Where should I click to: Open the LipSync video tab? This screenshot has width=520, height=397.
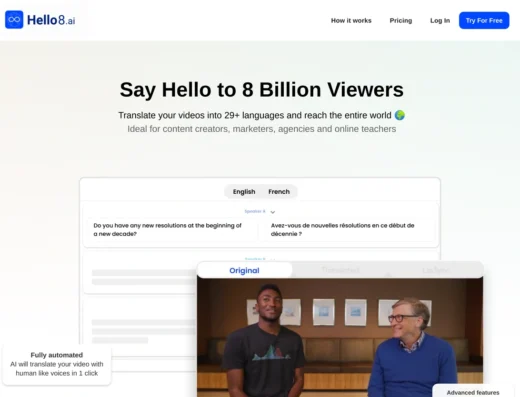[x=436, y=270]
